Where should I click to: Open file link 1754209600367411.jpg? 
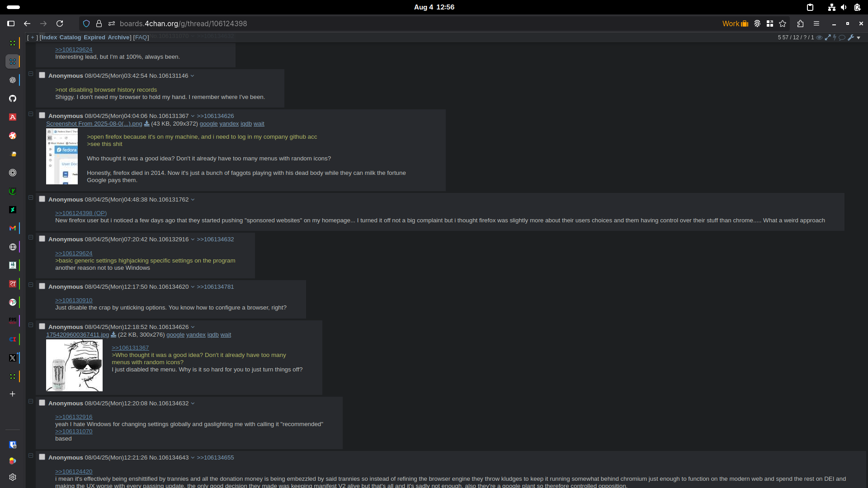[77, 335]
